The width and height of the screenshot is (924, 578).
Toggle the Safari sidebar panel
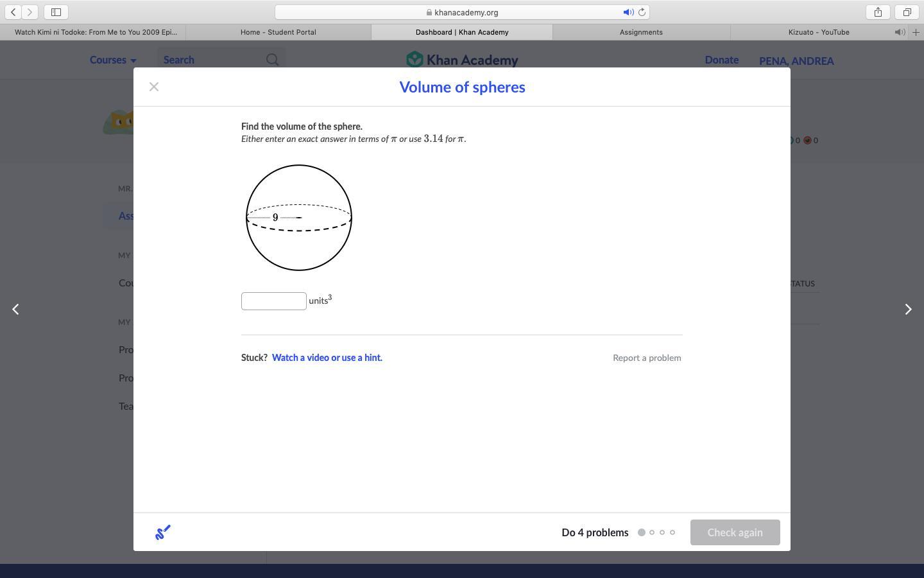tap(56, 12)
